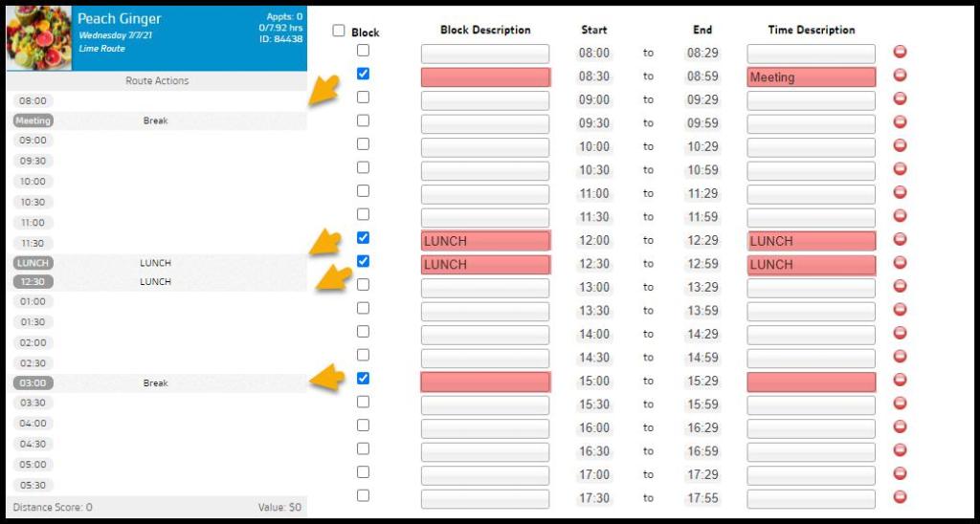Toggle the Block select-all header checkbox
The image size is (980, 524).
tap(339, 31)
